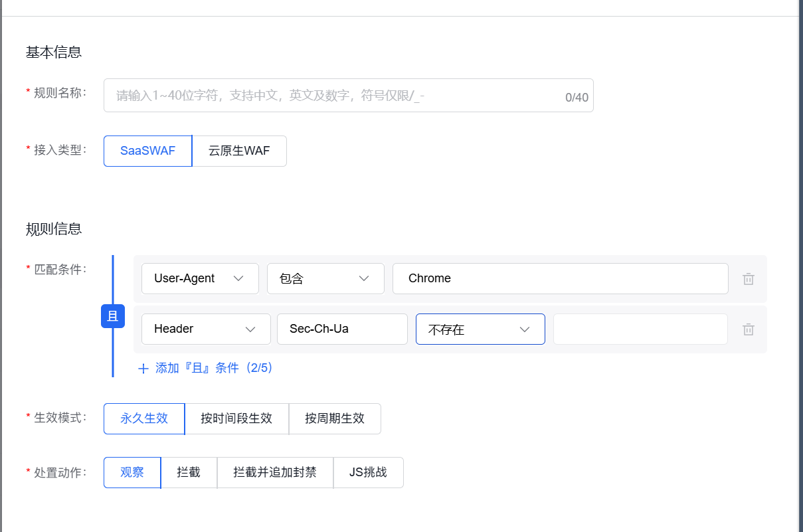Viewport: 803px width, 532px height.
Task: Click the plus icon before 添加『且』条件
Action: click(x=143, y=368)
